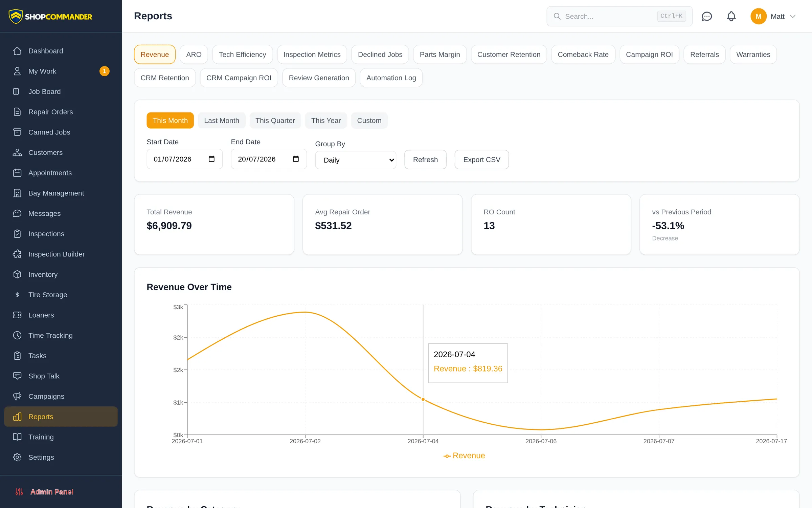Open the End Date calendar picker

click(296, 159)
